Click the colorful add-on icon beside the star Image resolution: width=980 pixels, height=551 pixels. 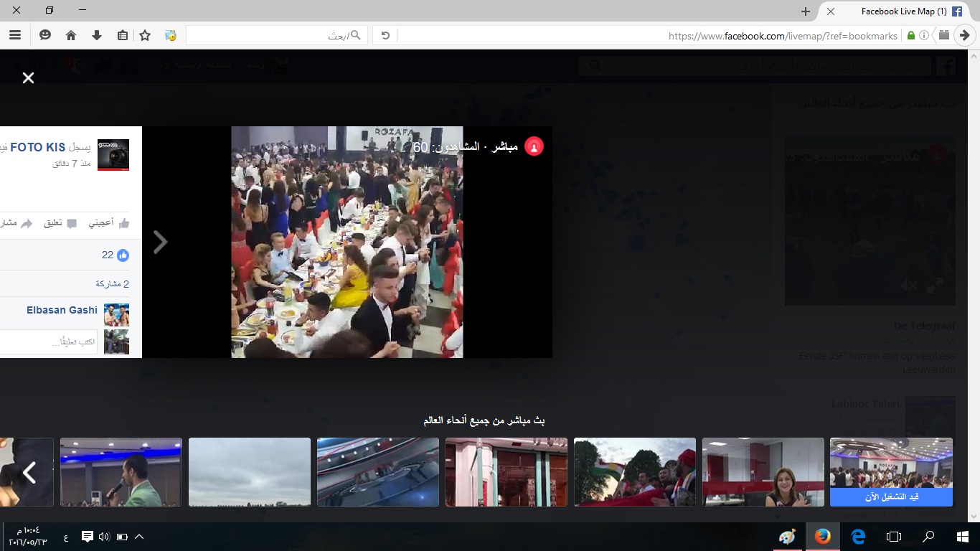coord(170,35)
